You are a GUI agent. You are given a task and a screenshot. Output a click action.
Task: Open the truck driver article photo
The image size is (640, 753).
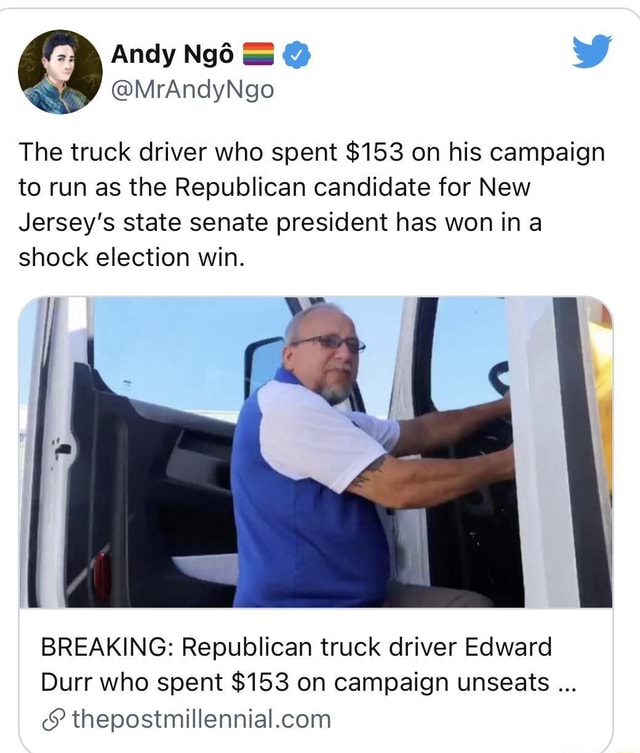[315, 452]
